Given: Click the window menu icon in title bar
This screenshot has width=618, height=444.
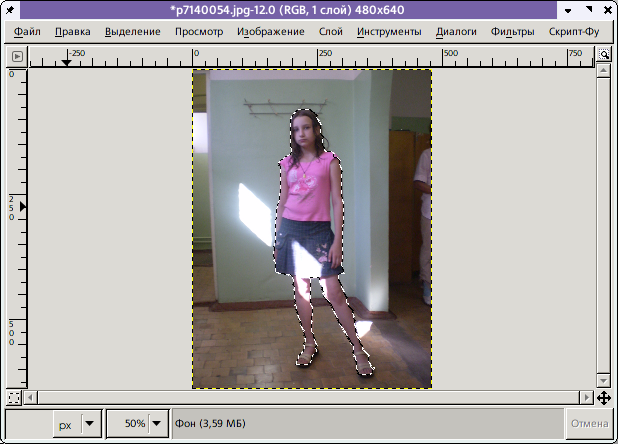Looking at the screenshot, I should click(x=12, y=9).
